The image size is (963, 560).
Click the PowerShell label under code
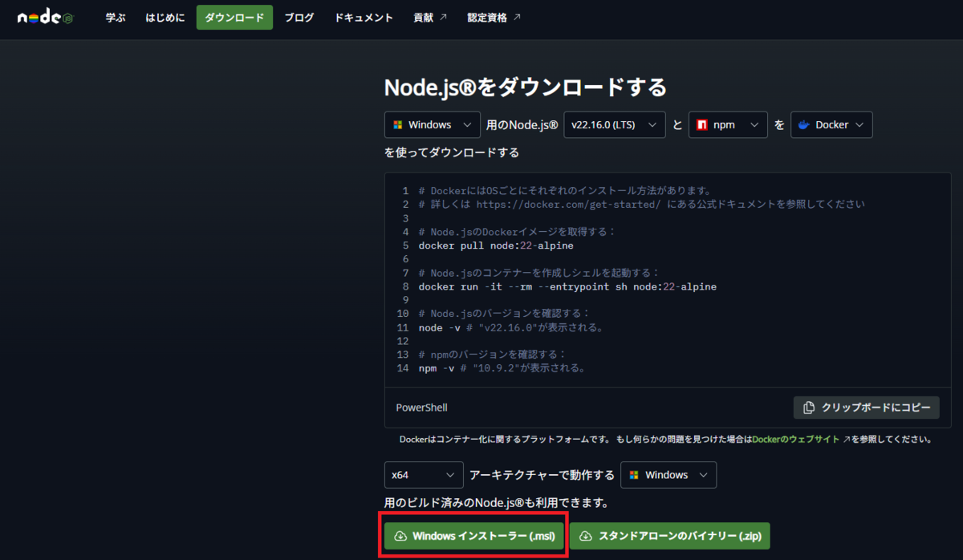(x=421, y=408)
